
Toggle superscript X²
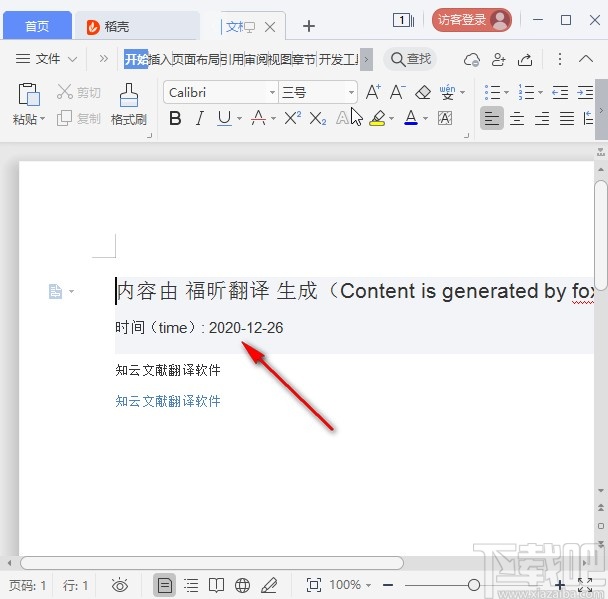[293, 118]
